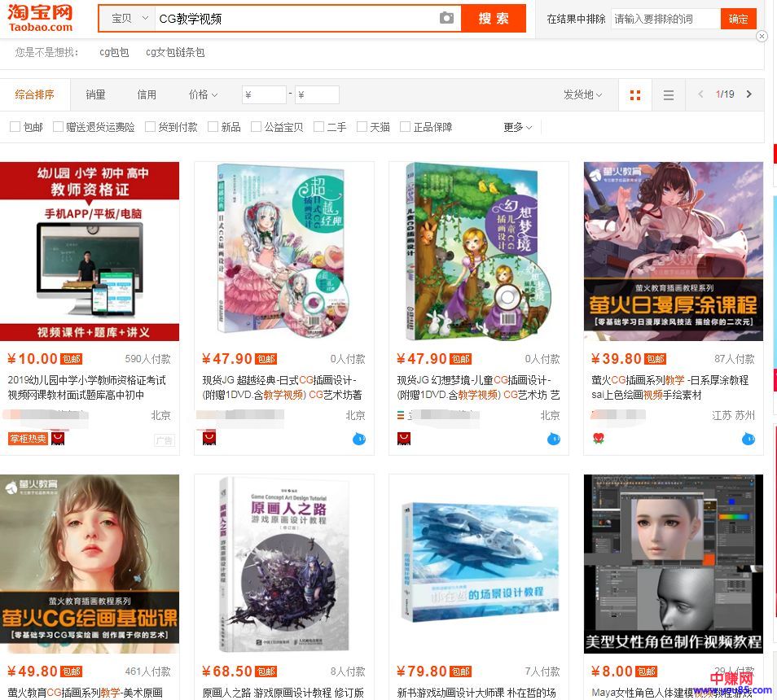This screenshot has height=700, width=777.
Task: Click Wangwang chat icon on ¥39.80 item
Action: pyautogui.click(x=748, y=440)
